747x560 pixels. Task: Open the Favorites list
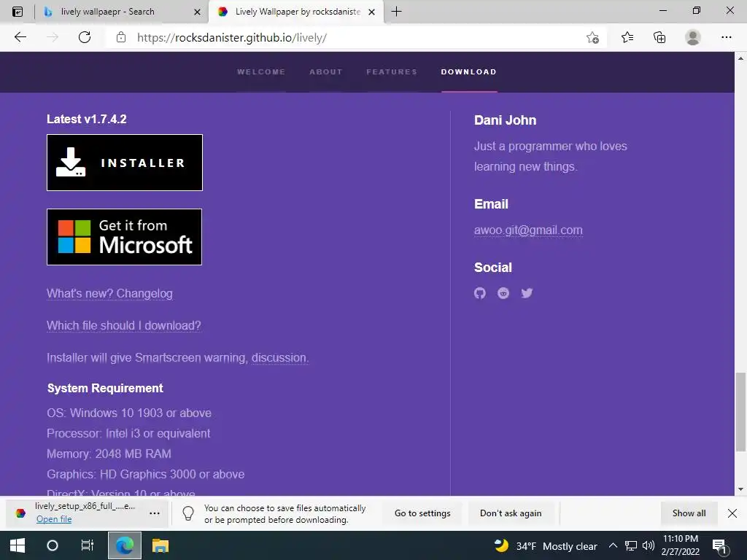point(627,37)
